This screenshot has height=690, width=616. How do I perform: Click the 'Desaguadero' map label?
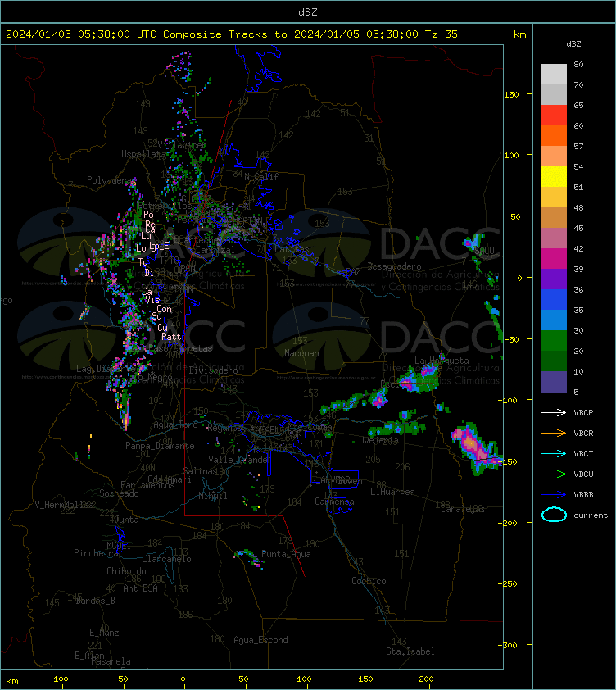tap(394, 266)
